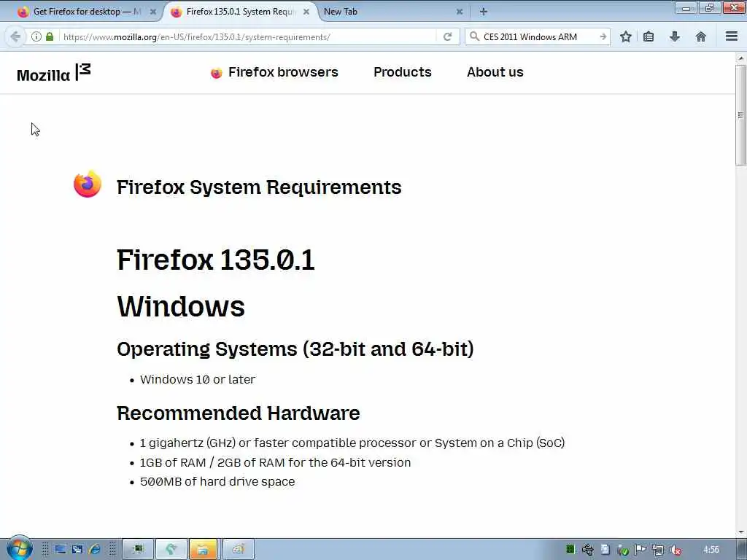
Task: Close the New Tab tab
Action: click(x=460, y=12)
